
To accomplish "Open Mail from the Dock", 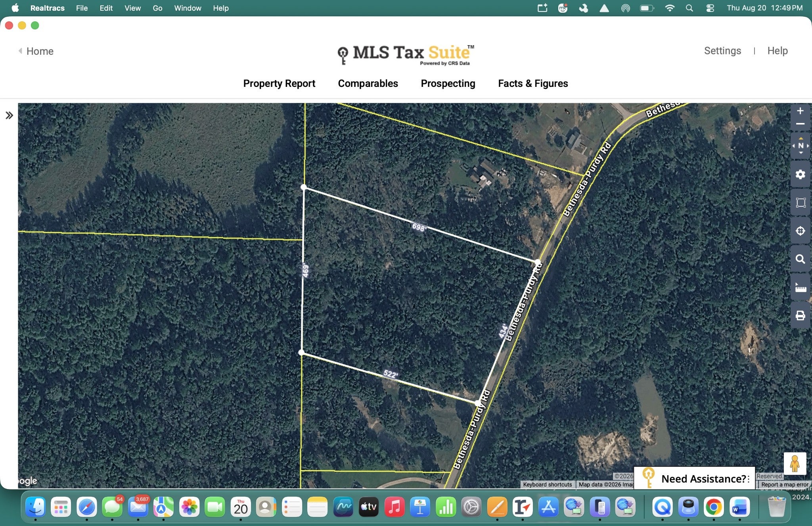I will click(138, 507).
